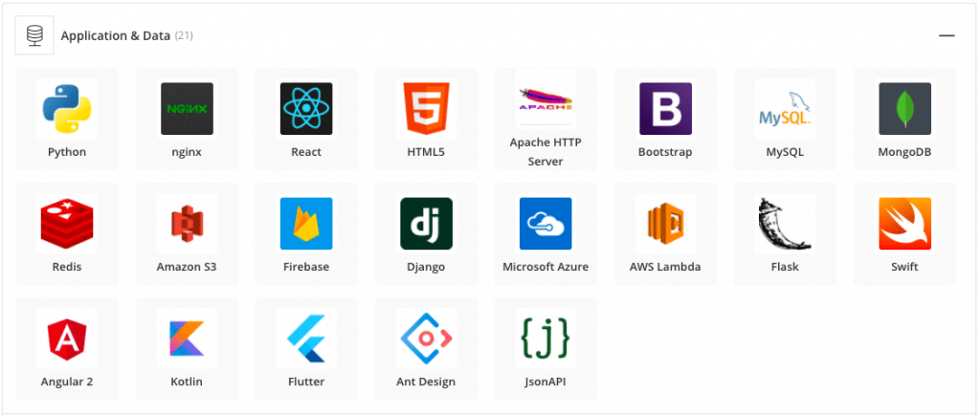980x416 pixels.
Task: Open the Apache feather logo
Action: click(546, 99)
